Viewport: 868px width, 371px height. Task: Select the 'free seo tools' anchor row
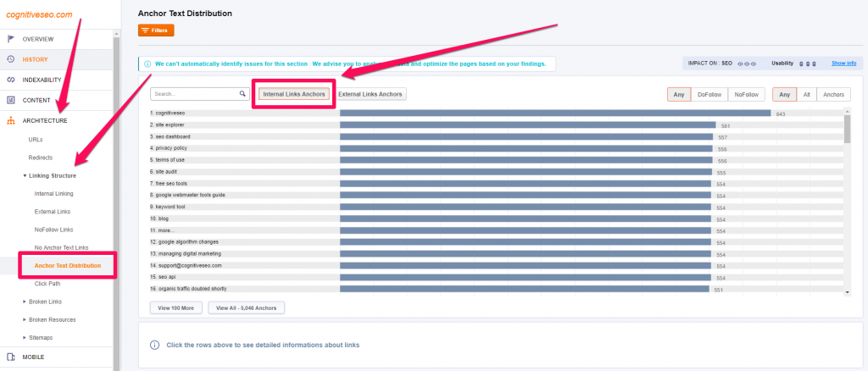(496, 184)
